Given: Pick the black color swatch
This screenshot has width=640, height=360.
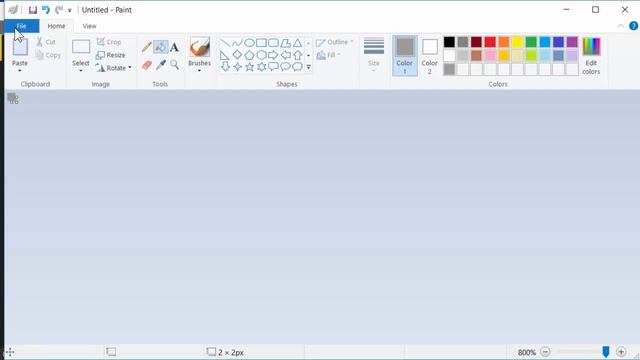Looking at the screenshot, I should coord(449,42).
